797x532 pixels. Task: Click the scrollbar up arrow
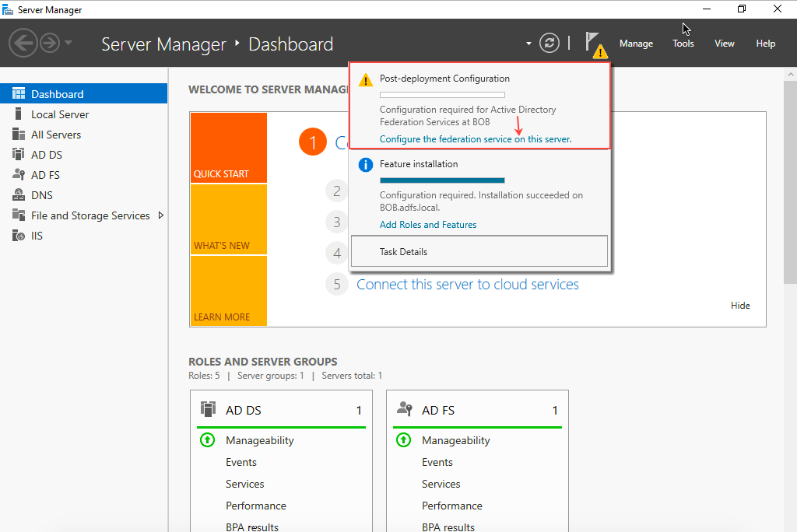791,74
